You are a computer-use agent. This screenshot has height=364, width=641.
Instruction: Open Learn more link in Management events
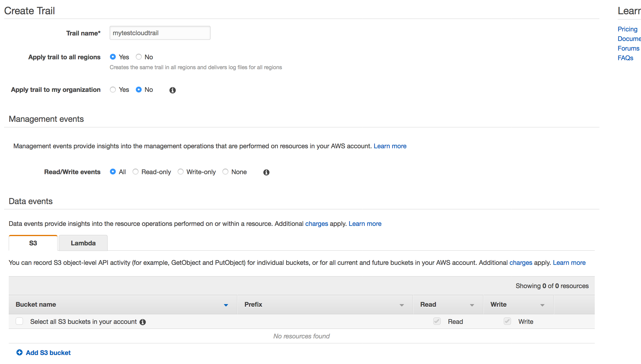[x=390, y=146]
